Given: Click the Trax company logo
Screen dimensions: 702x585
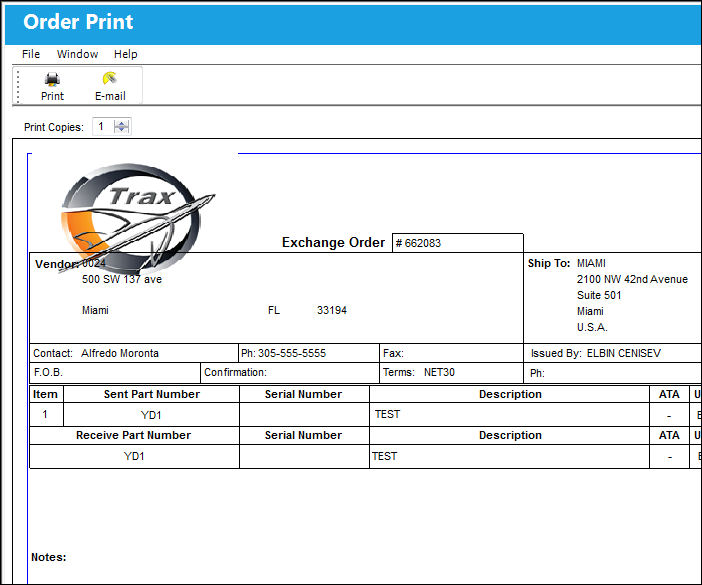Looking at the screenshot, I should point(137,219).
